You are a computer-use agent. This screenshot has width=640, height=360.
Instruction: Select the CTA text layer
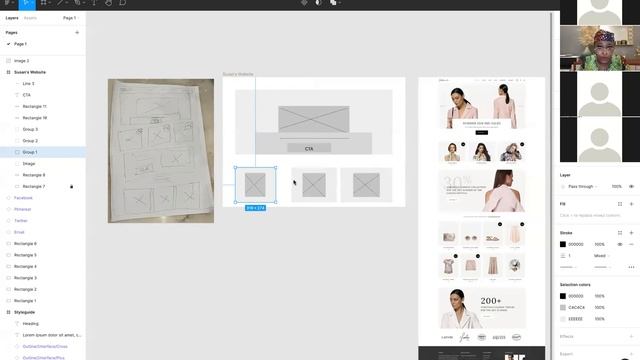(x=43, y=95)
